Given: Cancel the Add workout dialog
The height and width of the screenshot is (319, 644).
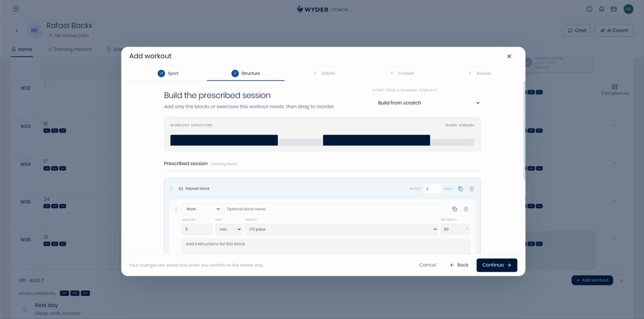Looking at the screenshot, I should (427, 265).
